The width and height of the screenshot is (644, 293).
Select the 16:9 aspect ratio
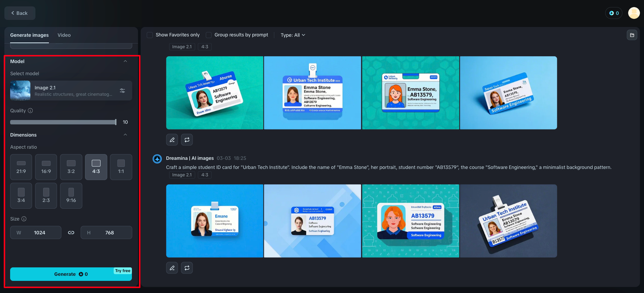coord(46,167)
